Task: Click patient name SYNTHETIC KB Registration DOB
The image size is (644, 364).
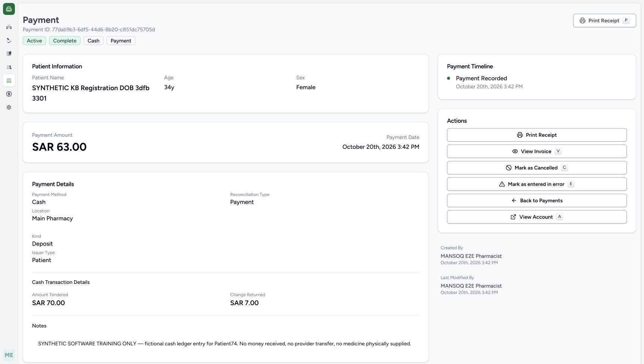Action: coord(91,93)
